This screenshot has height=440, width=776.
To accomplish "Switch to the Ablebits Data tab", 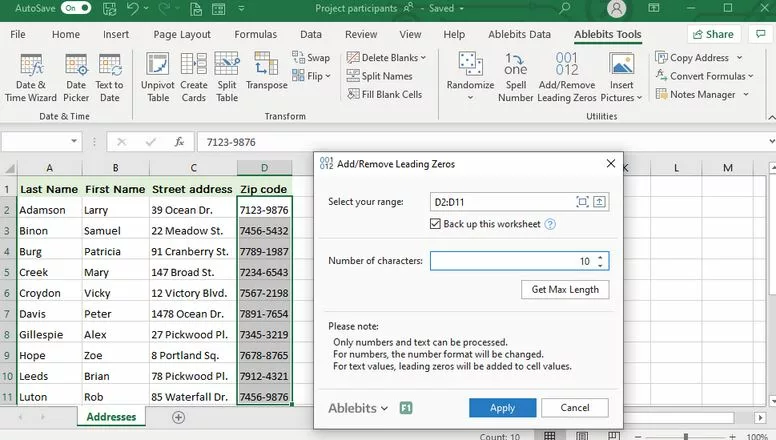I will 519,34.
